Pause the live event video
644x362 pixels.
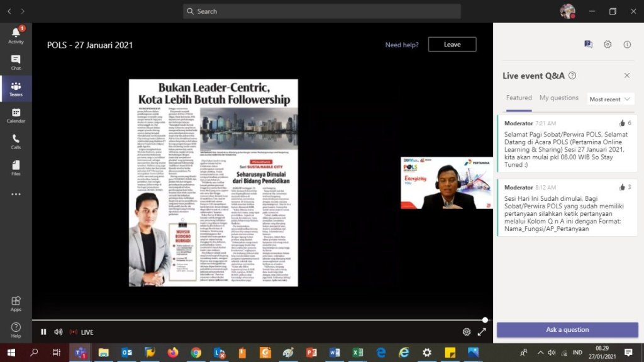point(43,332)
